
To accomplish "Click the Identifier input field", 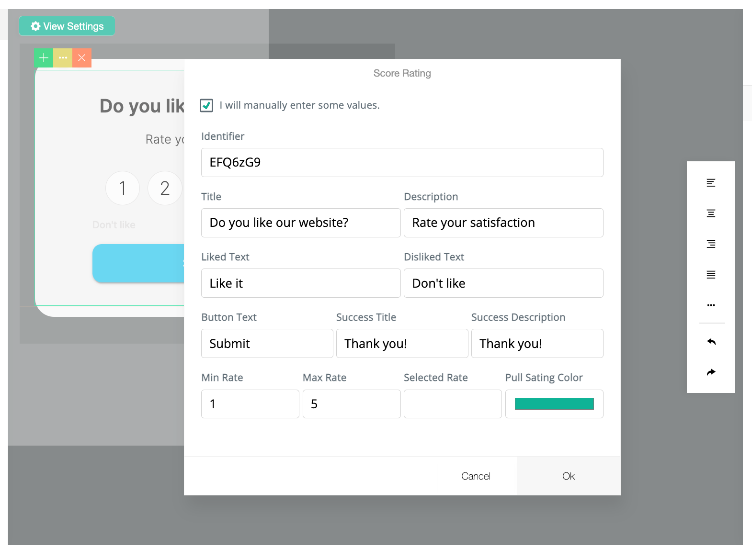I will [x=402, y=163].
